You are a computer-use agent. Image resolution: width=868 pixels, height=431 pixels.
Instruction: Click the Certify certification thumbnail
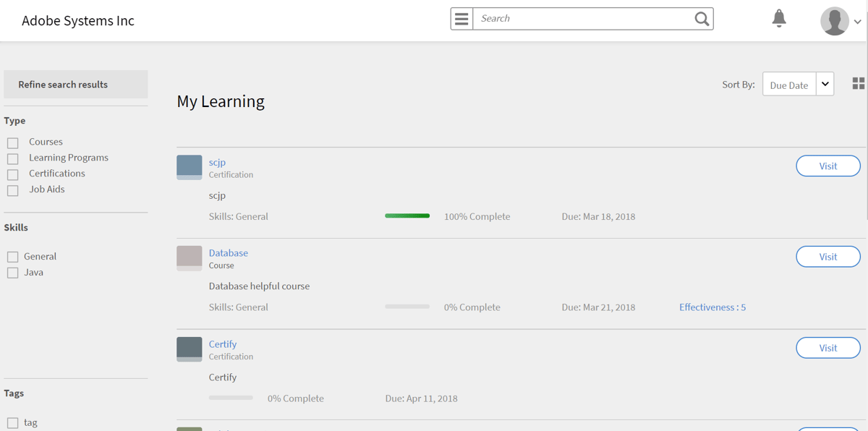coord(189,349)
